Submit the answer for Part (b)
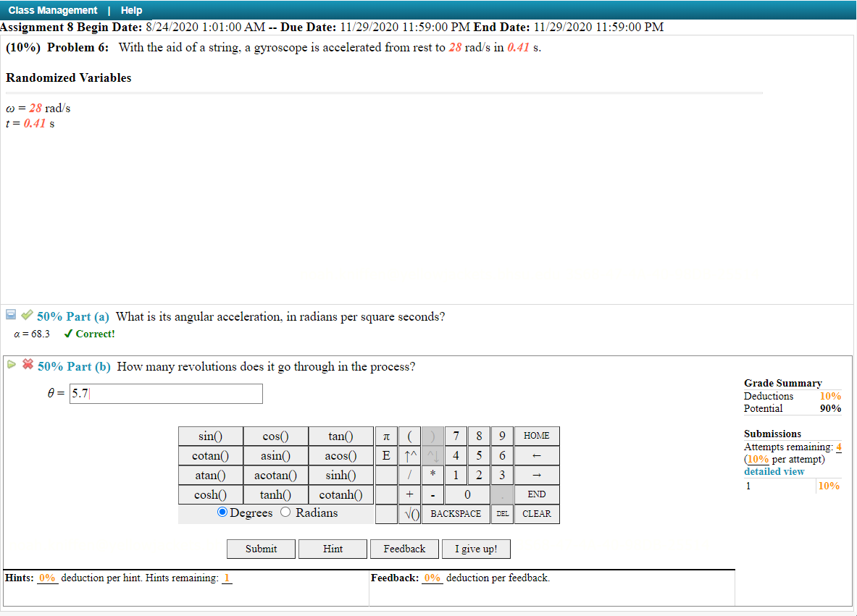 click(260, 549)
